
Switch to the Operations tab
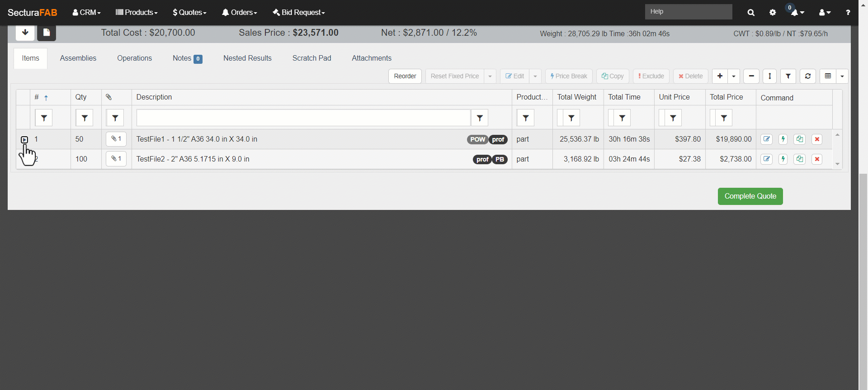(134, 58)
